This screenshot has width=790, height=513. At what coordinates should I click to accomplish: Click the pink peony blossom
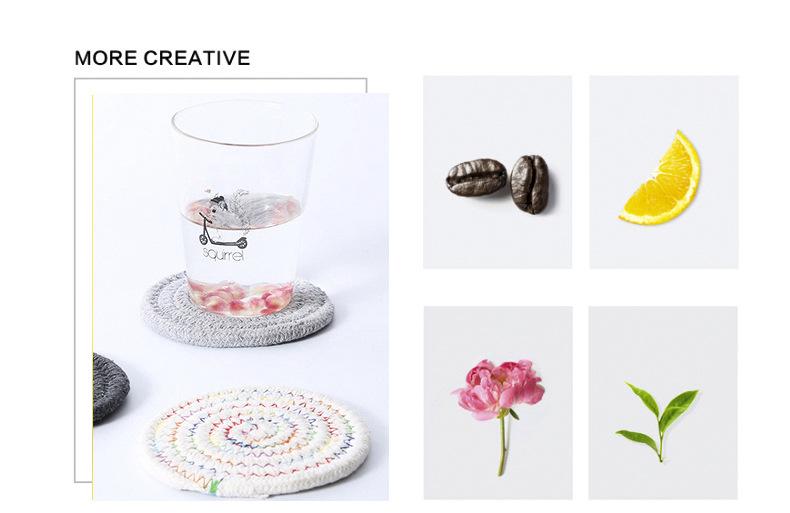click(x=500, y=387)
